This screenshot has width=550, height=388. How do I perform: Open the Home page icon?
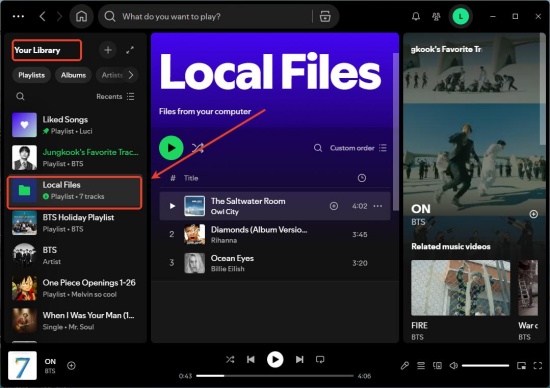tap(81, 16)
